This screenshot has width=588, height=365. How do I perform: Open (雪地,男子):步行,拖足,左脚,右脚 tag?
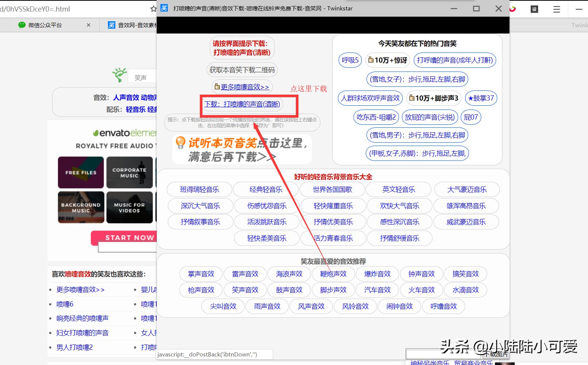click(417, 135)
